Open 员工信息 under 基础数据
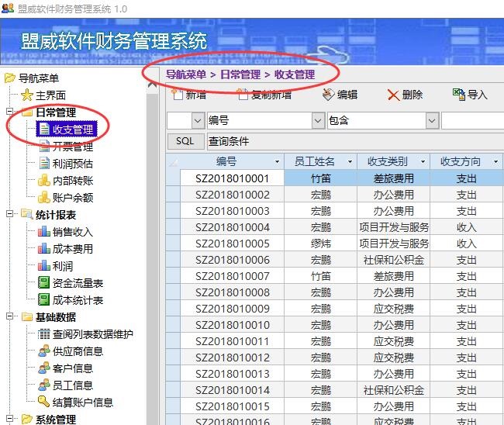The width and height of the screenshot is (504, 425). (73, 385)
